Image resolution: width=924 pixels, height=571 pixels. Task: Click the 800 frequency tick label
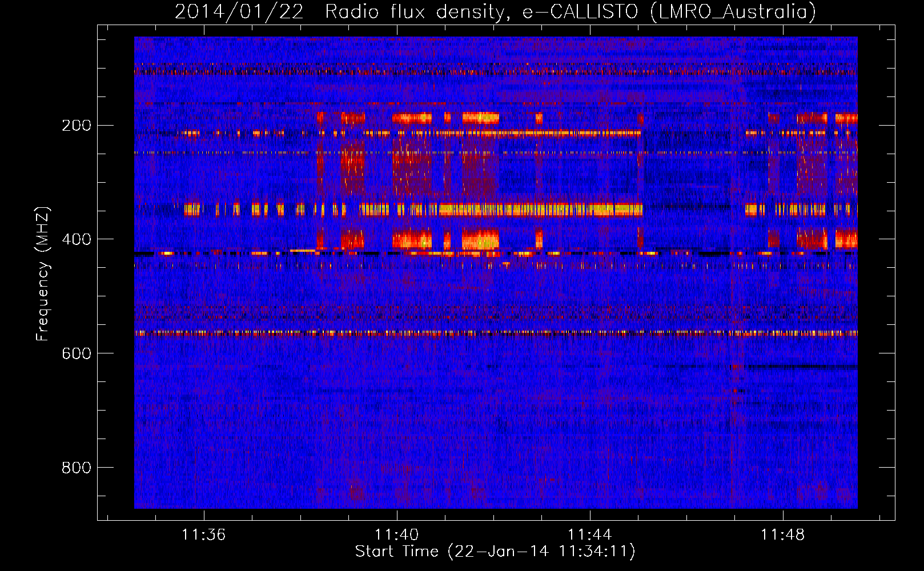coord(77,468)
